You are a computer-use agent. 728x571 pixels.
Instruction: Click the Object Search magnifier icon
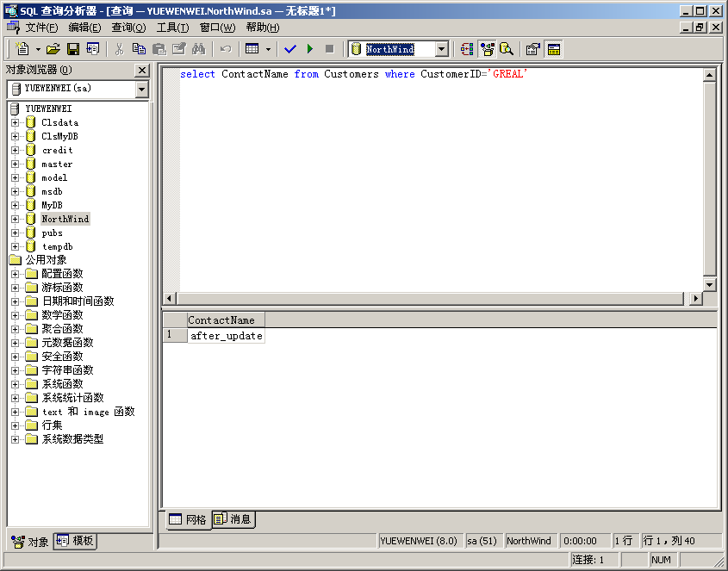click(x=506, y=49)
